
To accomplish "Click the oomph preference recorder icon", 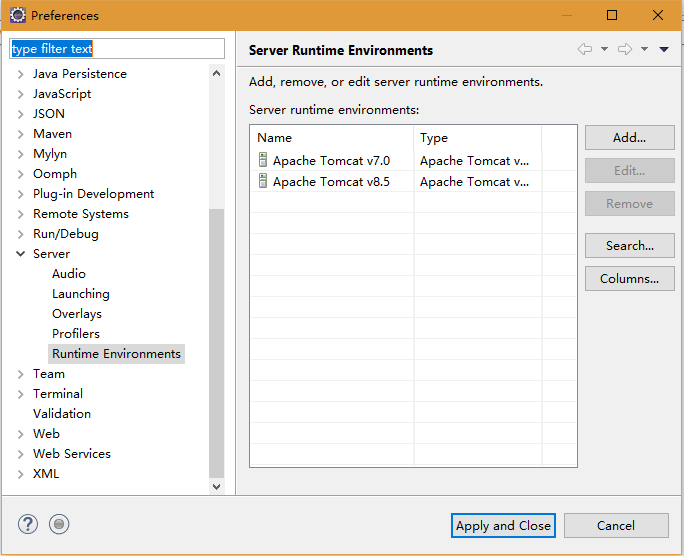I will tap(59, 524).
